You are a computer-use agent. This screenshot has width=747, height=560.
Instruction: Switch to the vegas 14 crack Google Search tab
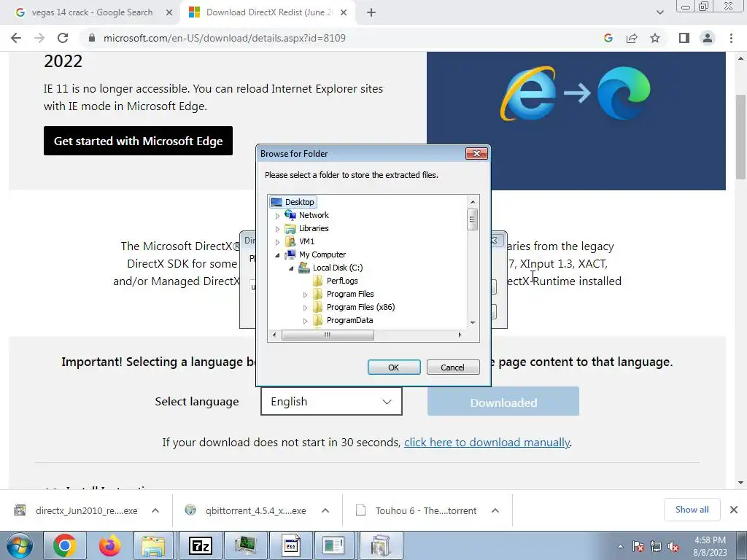tap(92, 12)
